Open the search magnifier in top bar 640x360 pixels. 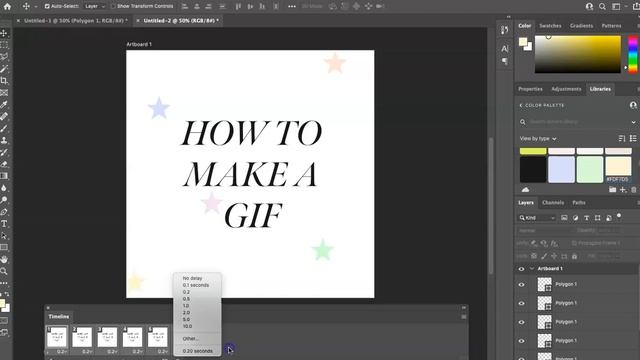pyautogui.click(x=602, y=6)
